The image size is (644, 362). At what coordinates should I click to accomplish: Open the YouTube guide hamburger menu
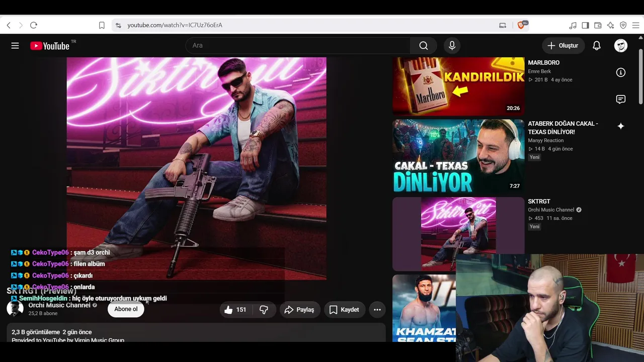(15, 46)
